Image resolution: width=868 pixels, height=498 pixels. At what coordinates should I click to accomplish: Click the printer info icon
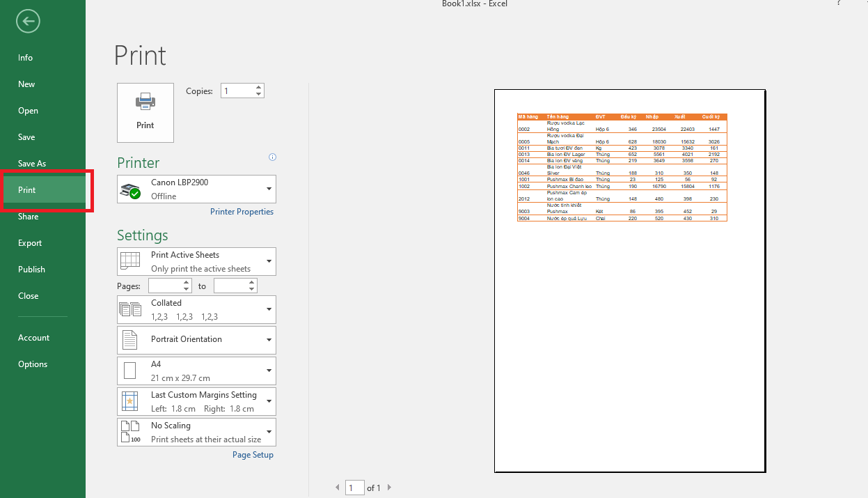coord(272,157)
